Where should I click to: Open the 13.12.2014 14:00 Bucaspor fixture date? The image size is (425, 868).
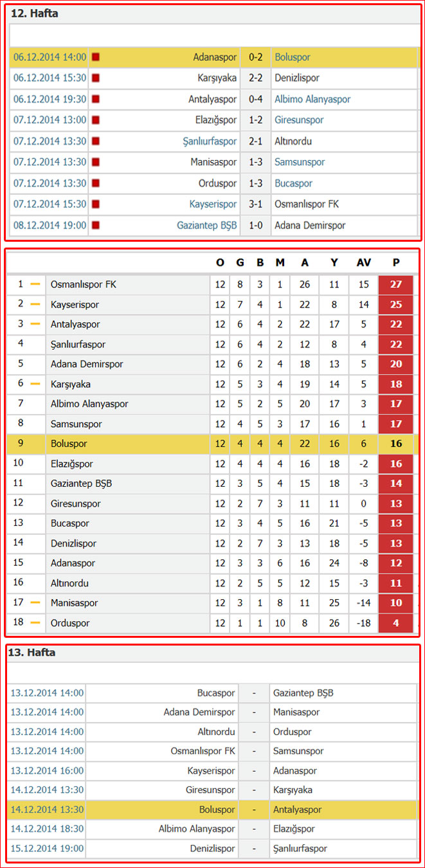click(x=47, y=693)
